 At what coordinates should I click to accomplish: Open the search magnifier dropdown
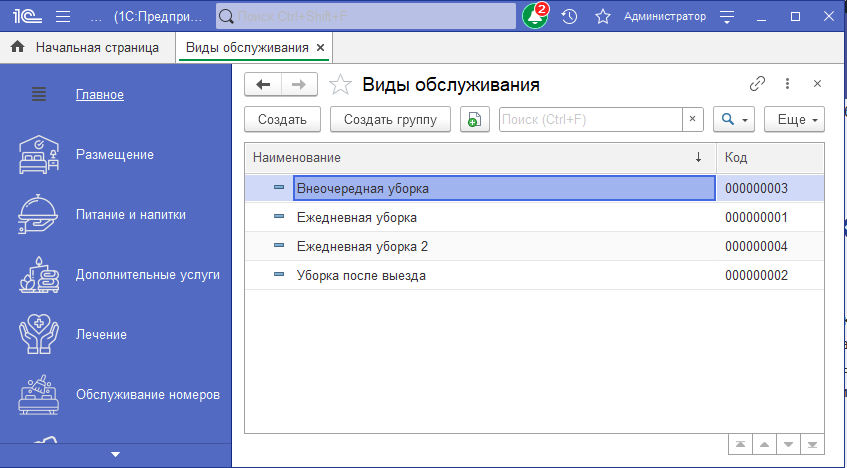tap(734, 120)
